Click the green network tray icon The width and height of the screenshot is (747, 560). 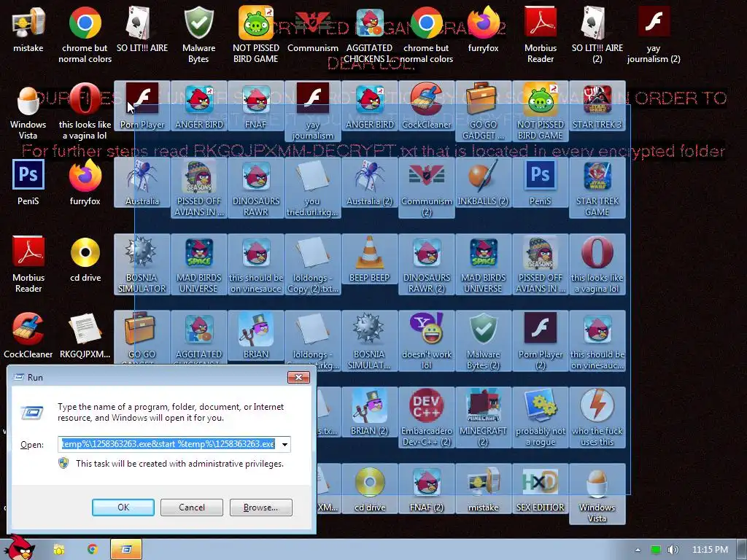point(656,550)
